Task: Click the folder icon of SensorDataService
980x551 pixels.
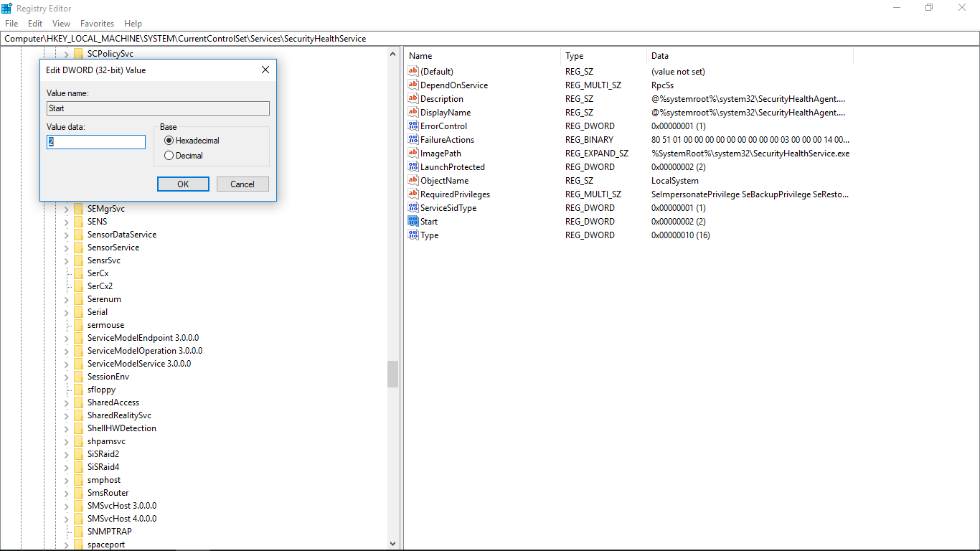Action: point(79,235)
